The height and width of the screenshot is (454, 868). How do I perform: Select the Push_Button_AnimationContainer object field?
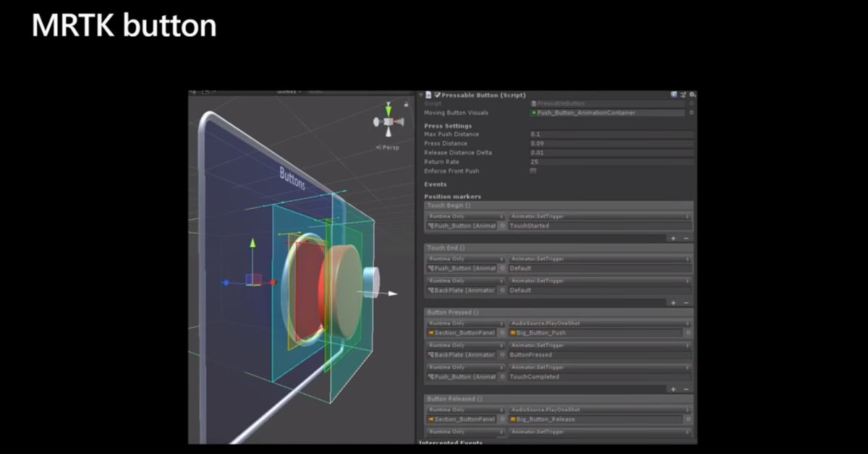[x=607, y=113]
